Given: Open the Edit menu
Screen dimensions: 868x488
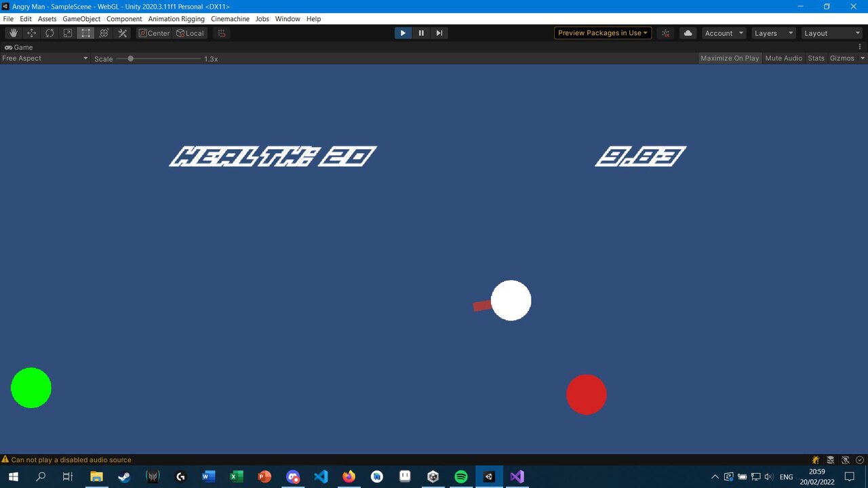Looking at the screenshot, I should click(26, 19).
